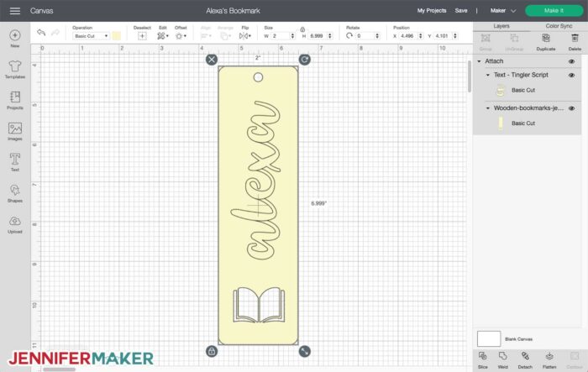Detach the attached layers
The height and width of the screenshot is (372, 588).
[x=525, y=360]
